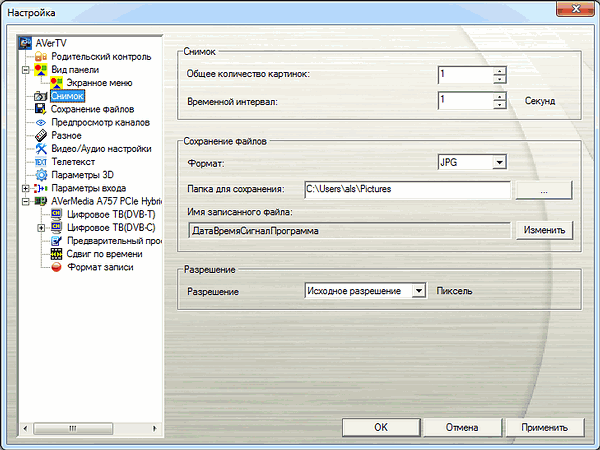Click the AVerTV root icon

pyautogui.click(x=25, y=43)
